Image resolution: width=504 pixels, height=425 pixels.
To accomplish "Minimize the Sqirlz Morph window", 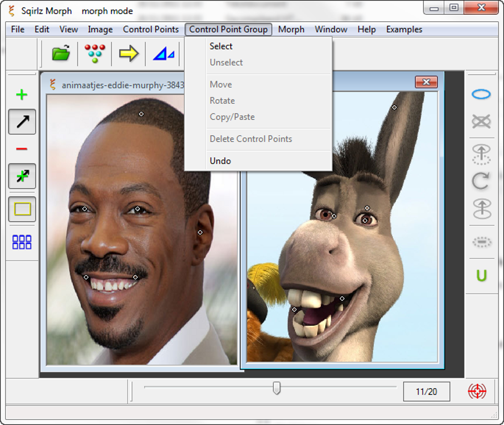I will [434, 8].
